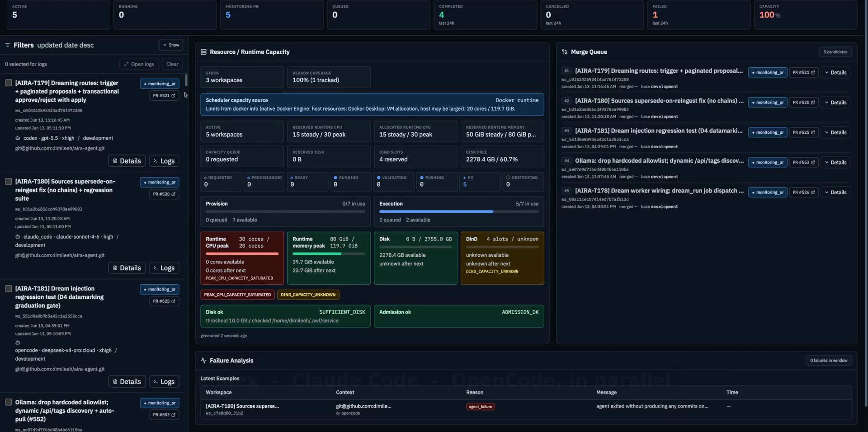The width and height of the screenshot is (868, 432).
Task: Click the Resource / Runtime Capacity panel icon
Action: tap(203, 52)
